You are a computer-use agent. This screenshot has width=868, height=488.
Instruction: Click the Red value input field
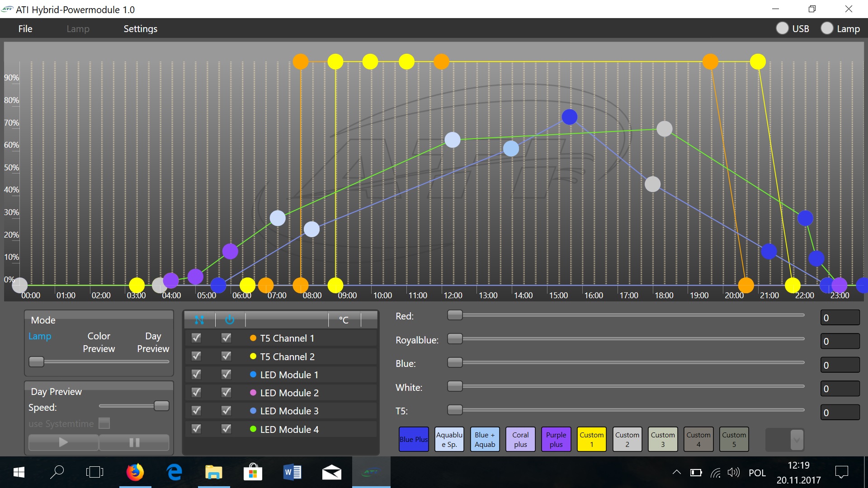840,318
